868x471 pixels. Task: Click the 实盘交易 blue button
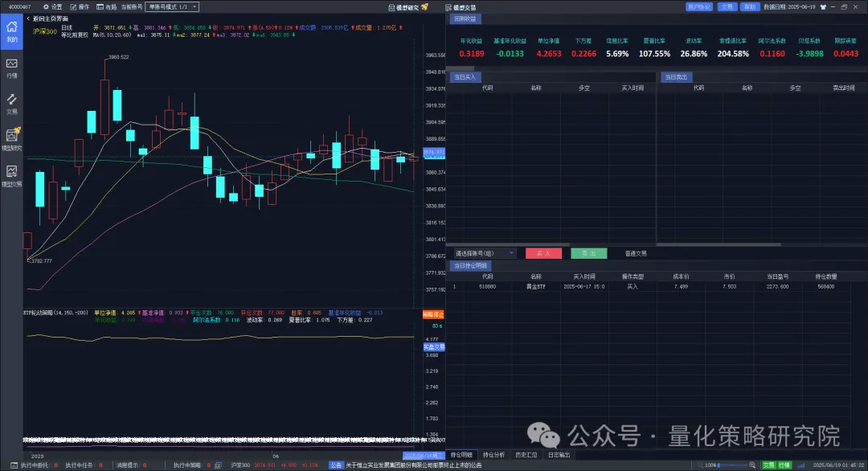pyautogui.click(x=434, y=347)
